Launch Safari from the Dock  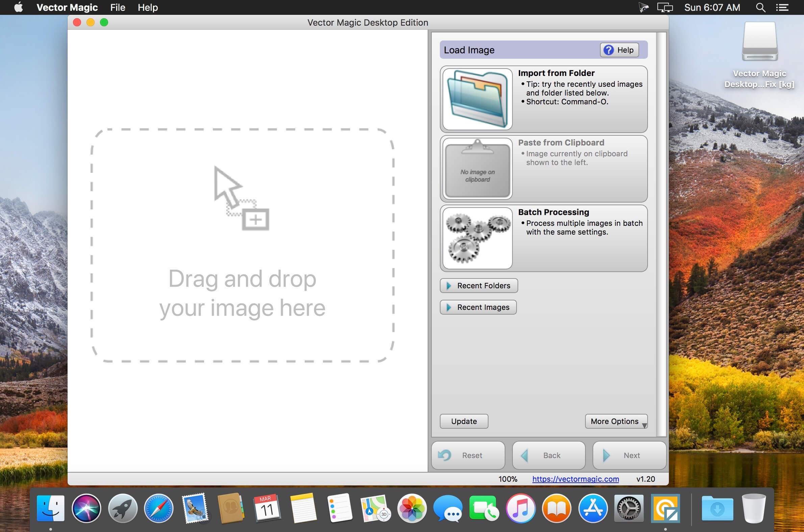tap(158, 508)
